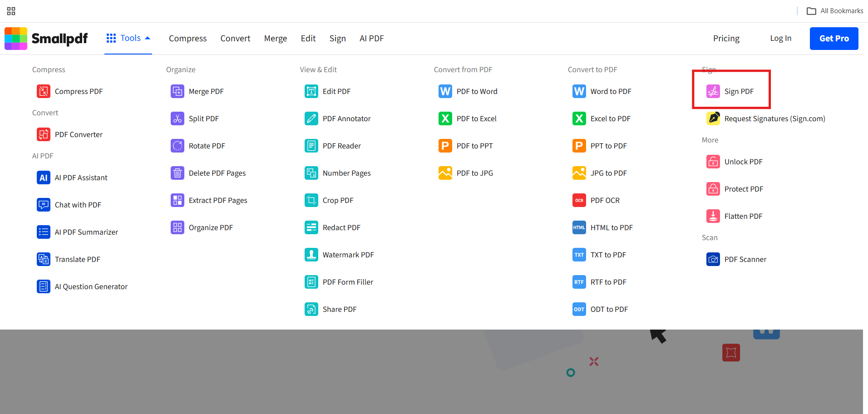Image resolution: width=868 pixels, height=414 pixels.
Task: Click the Word to PDF icon
Action: [x=579, y=91]
